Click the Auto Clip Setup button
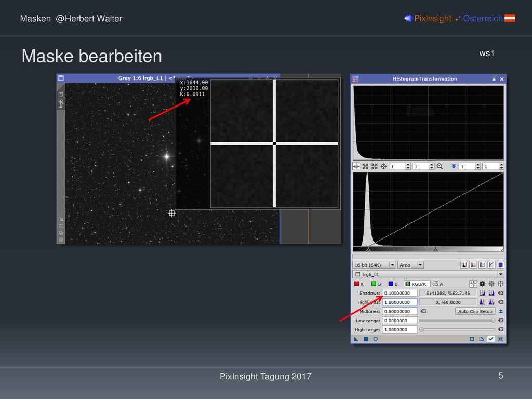The image size is (532, 399). (475, 311)
